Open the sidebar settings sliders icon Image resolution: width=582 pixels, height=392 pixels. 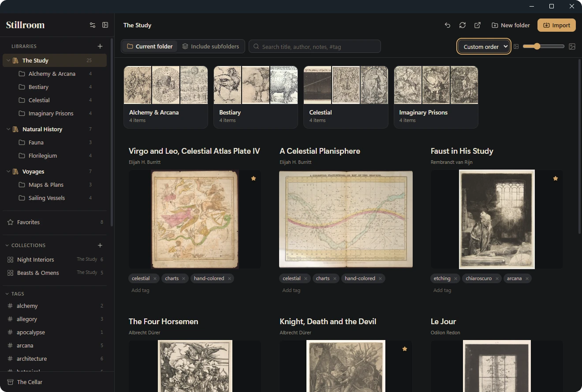(x=93, y=25)
